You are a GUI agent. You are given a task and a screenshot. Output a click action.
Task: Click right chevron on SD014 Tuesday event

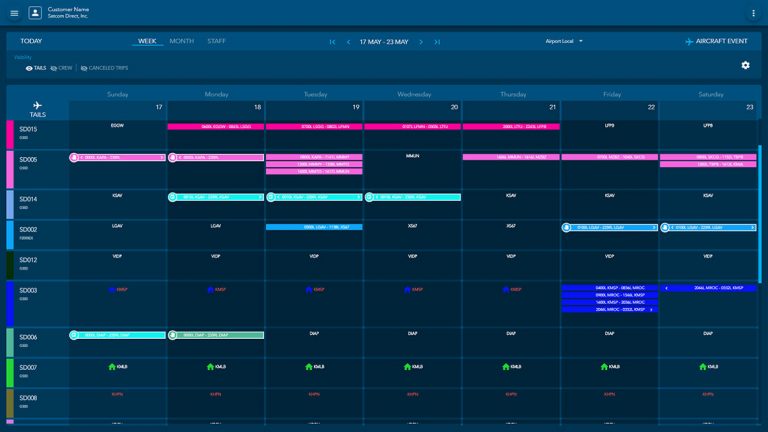[x=359, y=197]
